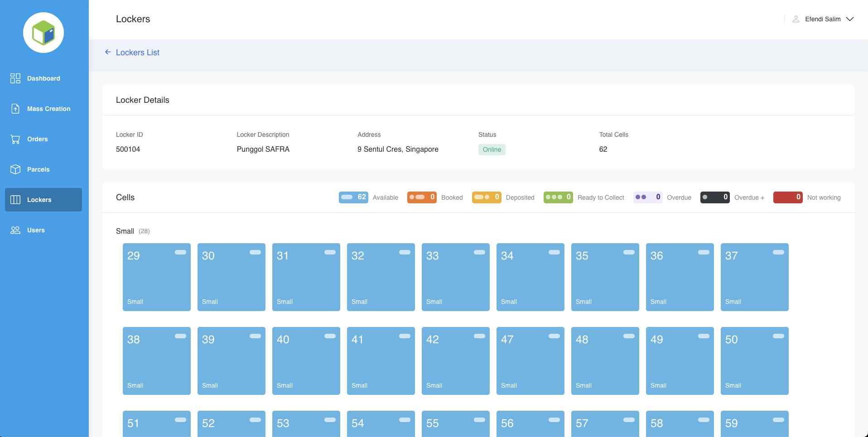868x437 pixels.
Task: Open locker cell 29
Action: pos(157,277)
